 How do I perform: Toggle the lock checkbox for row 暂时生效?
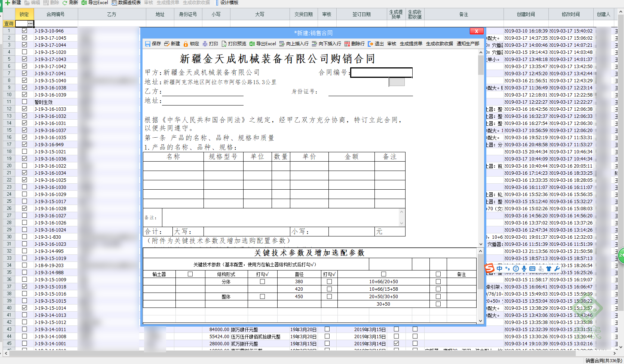click(x=24, y=102)
